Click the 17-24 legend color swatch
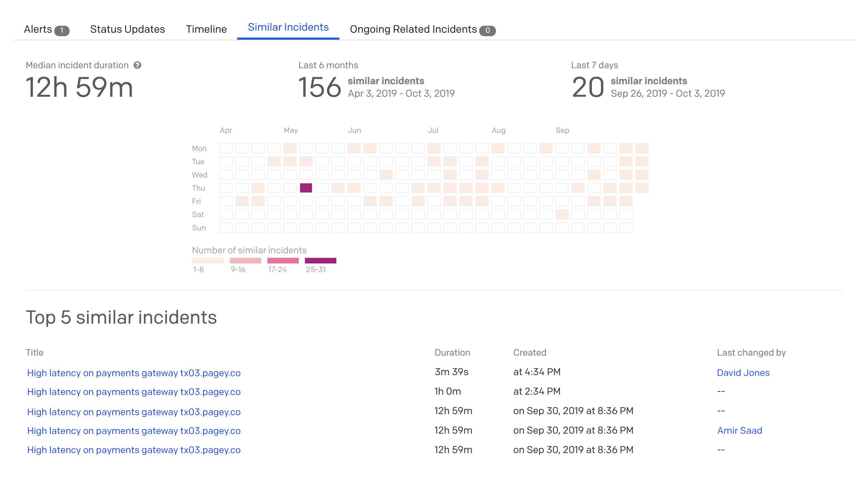This screenshot has height=499, width=868. point(283,261)
